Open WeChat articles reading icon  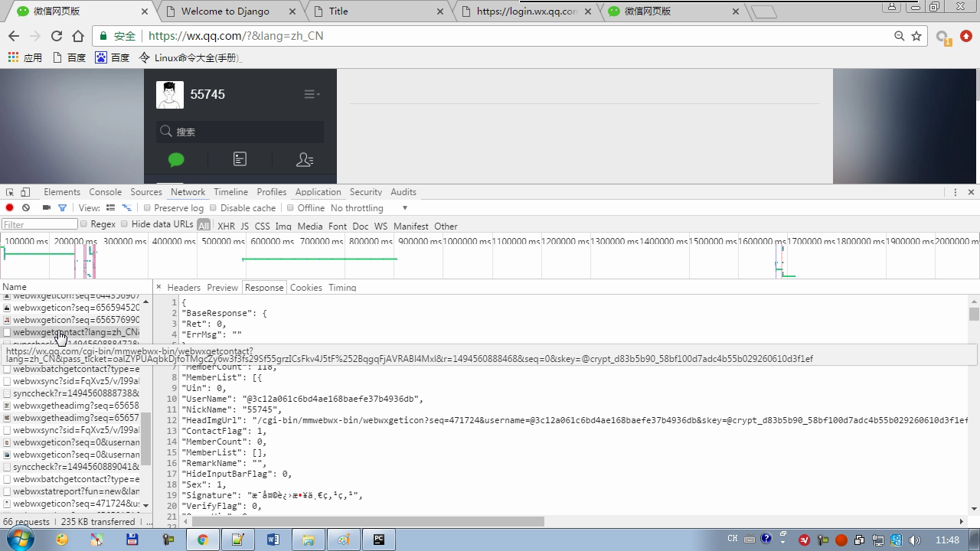240,159
